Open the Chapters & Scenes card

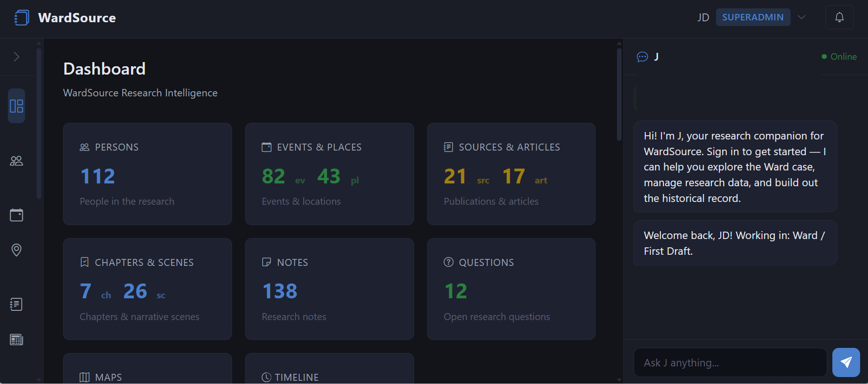coord(147,289)
